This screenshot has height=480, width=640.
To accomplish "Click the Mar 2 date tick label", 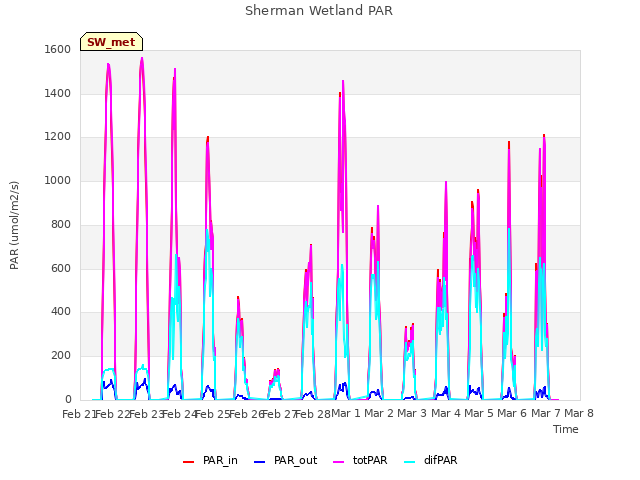I will (x=379, y=413).
